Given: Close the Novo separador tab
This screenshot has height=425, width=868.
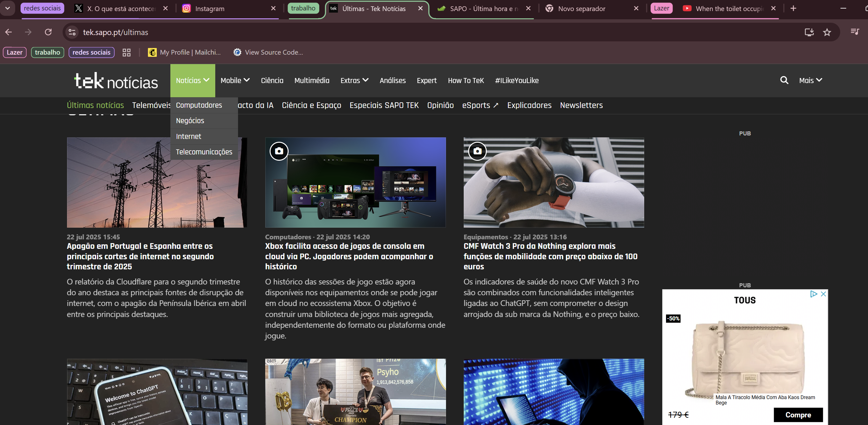Looking at the screenshot, I should pyautogui.click(x=636, y=9).
